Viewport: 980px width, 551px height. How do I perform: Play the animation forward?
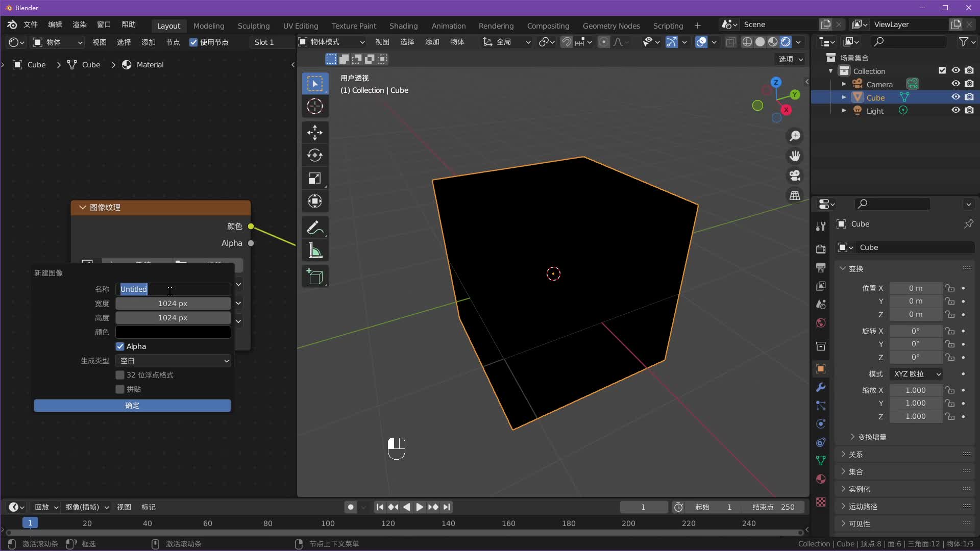(419, 507)
